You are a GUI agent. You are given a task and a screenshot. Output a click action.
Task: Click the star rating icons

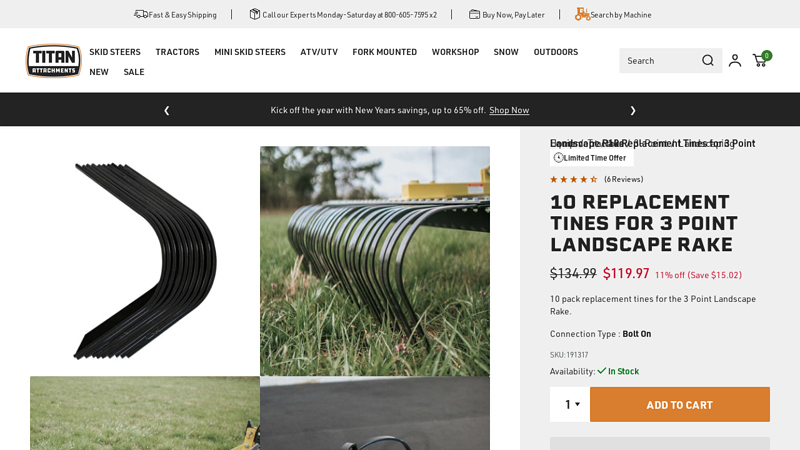(573, 179)
